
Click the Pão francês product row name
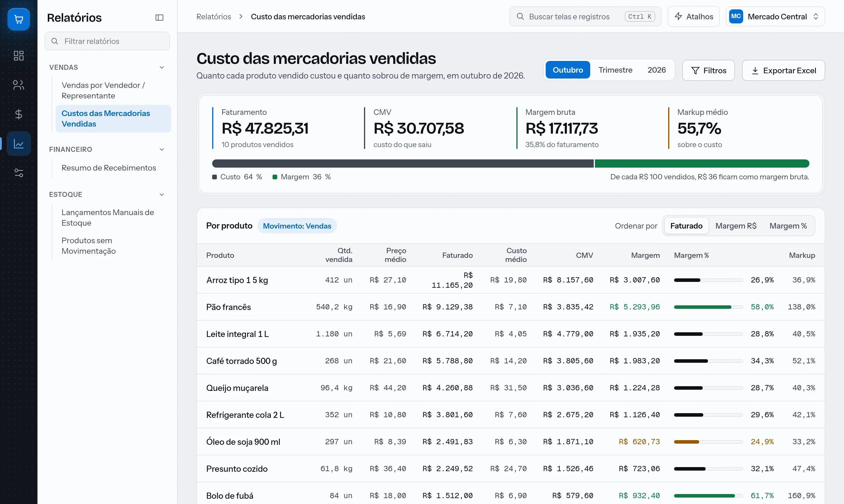[x=229, y=307]
